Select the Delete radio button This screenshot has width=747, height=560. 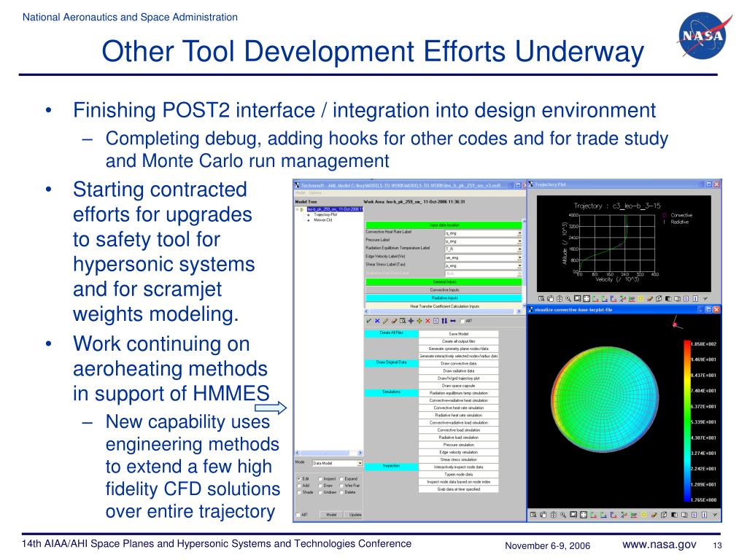(341, 492)
